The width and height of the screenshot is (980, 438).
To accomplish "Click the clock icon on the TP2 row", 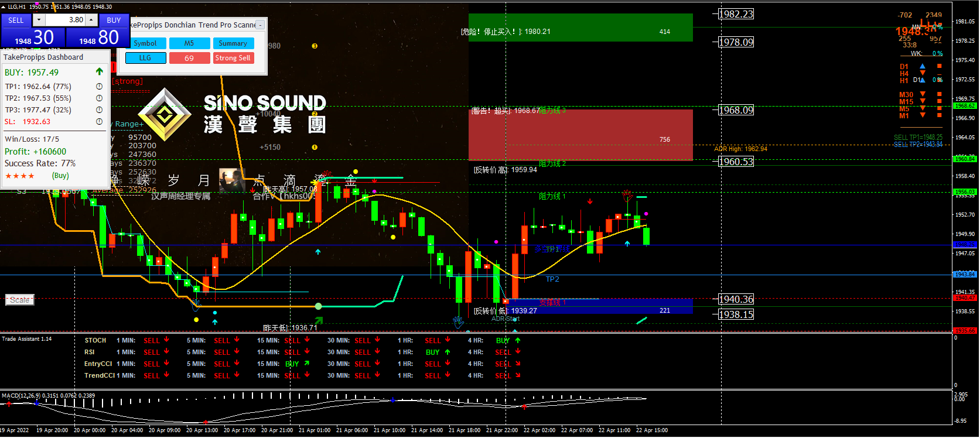I will (100, 98).
